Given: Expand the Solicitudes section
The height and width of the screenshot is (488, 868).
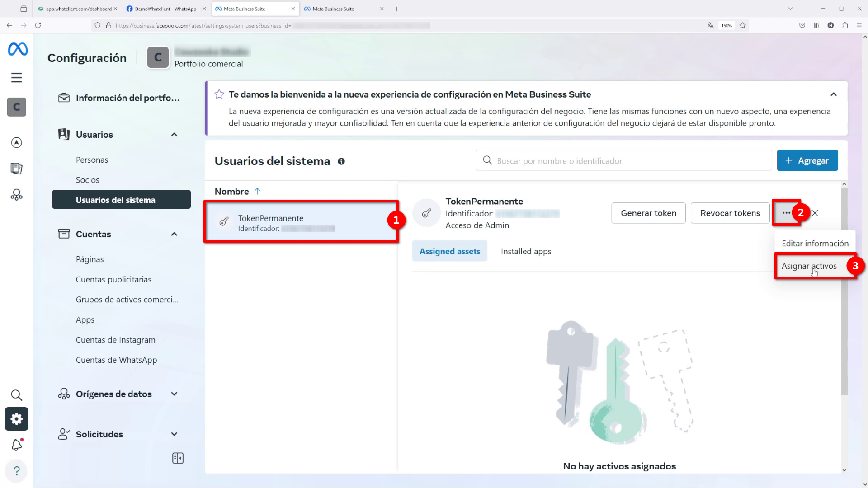Looking at the screenshot, I should click(174, 434).
